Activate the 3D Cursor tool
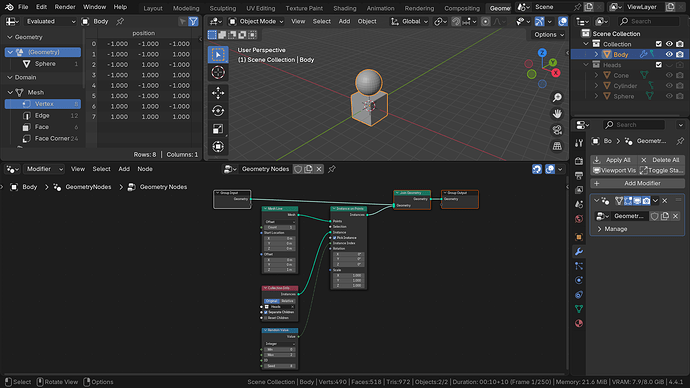Viewport: 690px width, 388px height. tap(218, 73)
